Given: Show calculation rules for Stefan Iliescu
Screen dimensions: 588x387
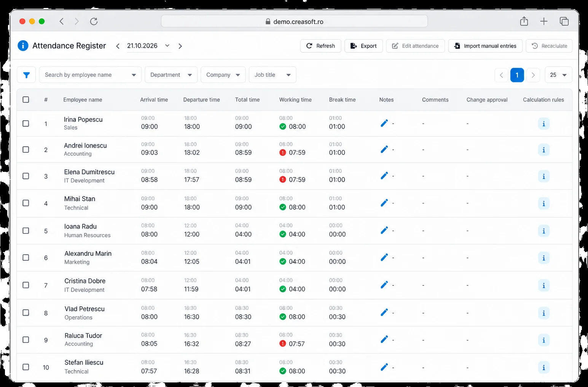Looking at the screenshot, I should click(x=543, y=368).
